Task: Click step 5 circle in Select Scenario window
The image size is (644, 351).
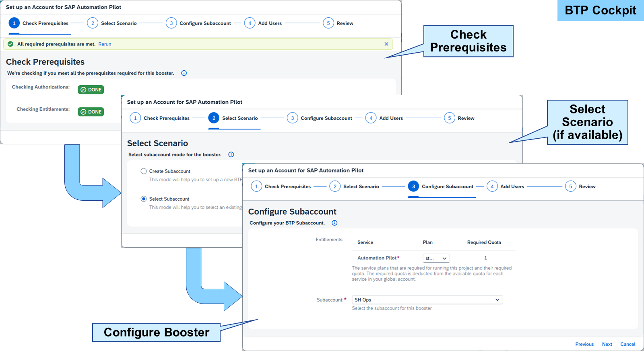Action: point(450,118)
